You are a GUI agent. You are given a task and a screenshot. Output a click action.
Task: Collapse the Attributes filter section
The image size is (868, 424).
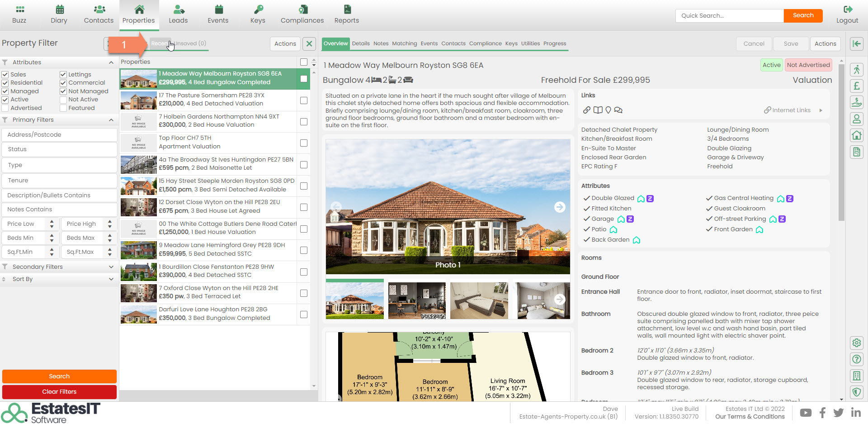point(111,62)
